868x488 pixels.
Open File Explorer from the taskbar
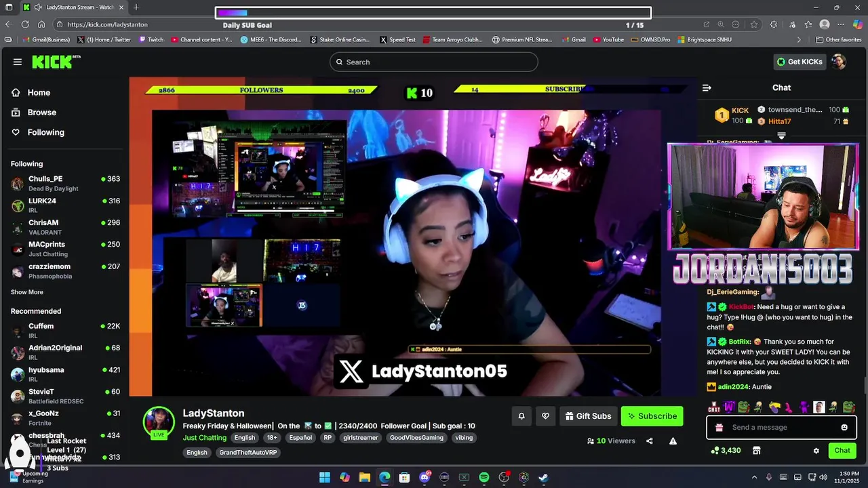tap(364, 477)
